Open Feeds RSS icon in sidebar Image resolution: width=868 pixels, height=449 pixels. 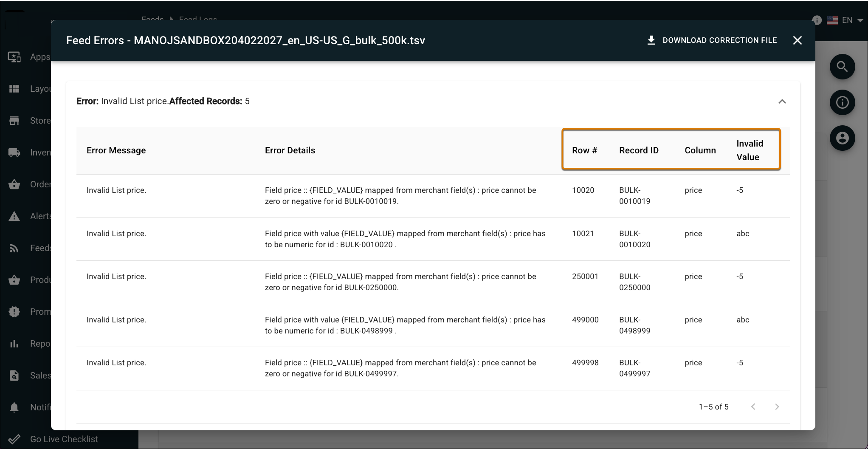click(x=14, y=248)
